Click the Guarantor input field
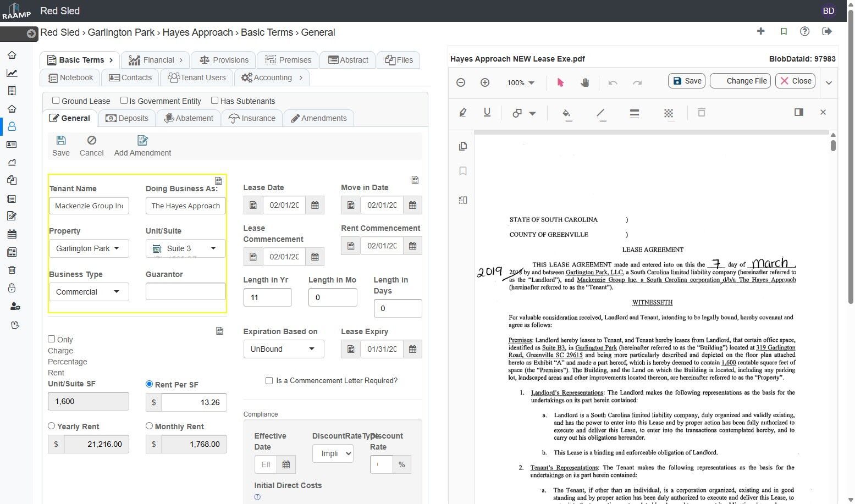Image resolution: width=855 pixels, height=504 pixels. (x=185, y=291)
